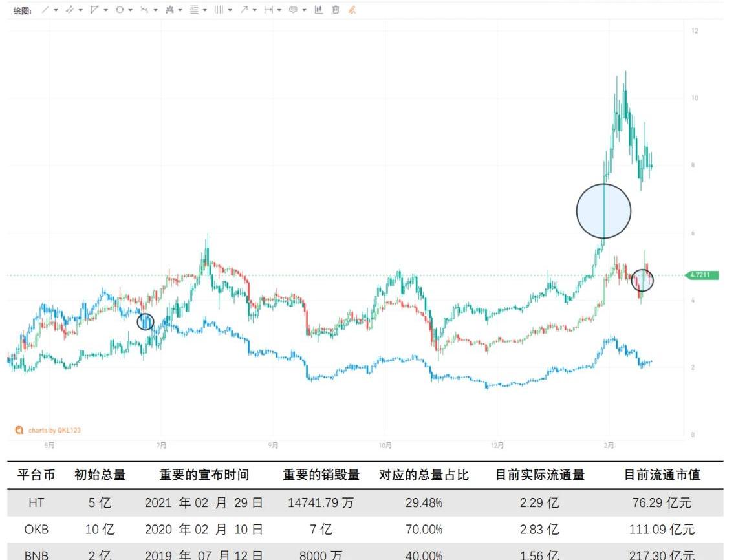The width and height of the screenshot is (736, 560).
Task: Expand the horizontal lines tool dropdown arrow
Action: coord(204,10)
